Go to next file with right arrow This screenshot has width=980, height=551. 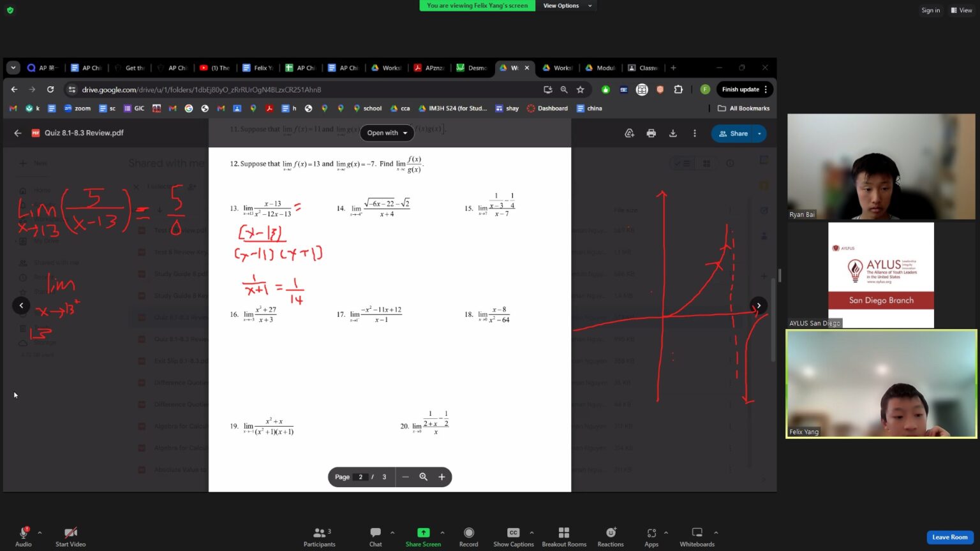tap(759, 305)
